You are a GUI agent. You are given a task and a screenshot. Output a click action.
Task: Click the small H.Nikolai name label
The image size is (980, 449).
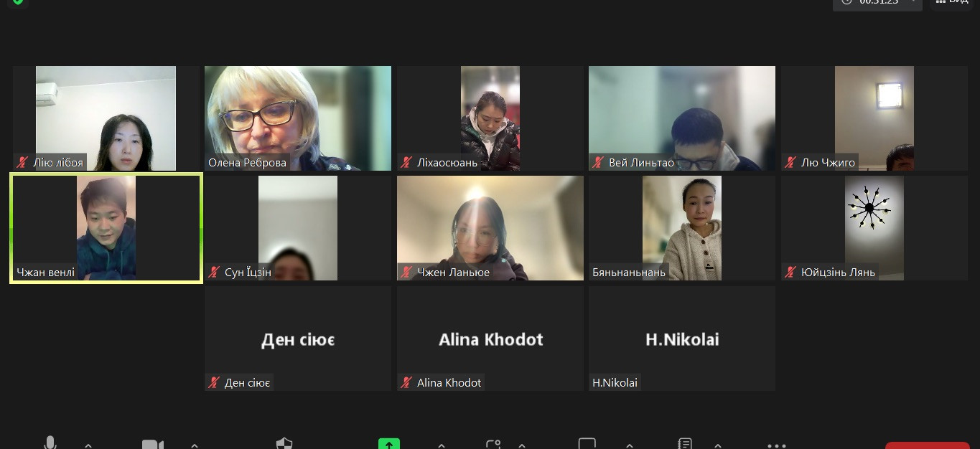point(615,383)
